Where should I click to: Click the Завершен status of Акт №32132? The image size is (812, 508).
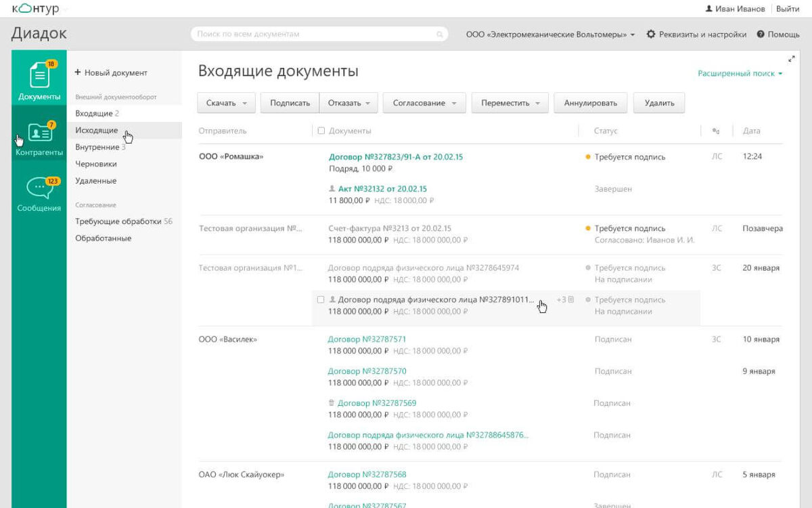tap(613, 189)
